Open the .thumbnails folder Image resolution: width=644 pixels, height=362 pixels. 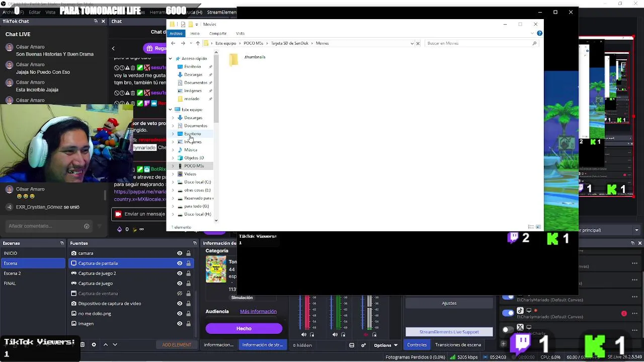tap(247, 59)
